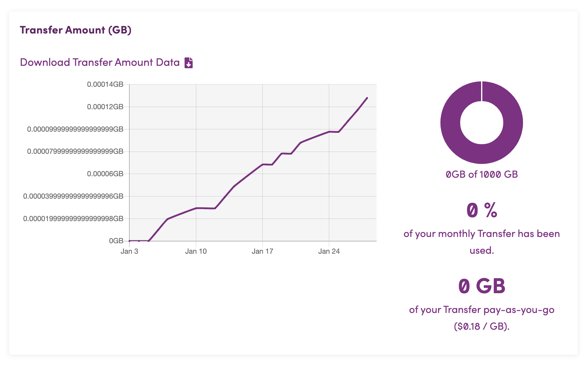Select the Jan 17 axis label
Viewport: 588px width, 365px height.
(262, 251)
